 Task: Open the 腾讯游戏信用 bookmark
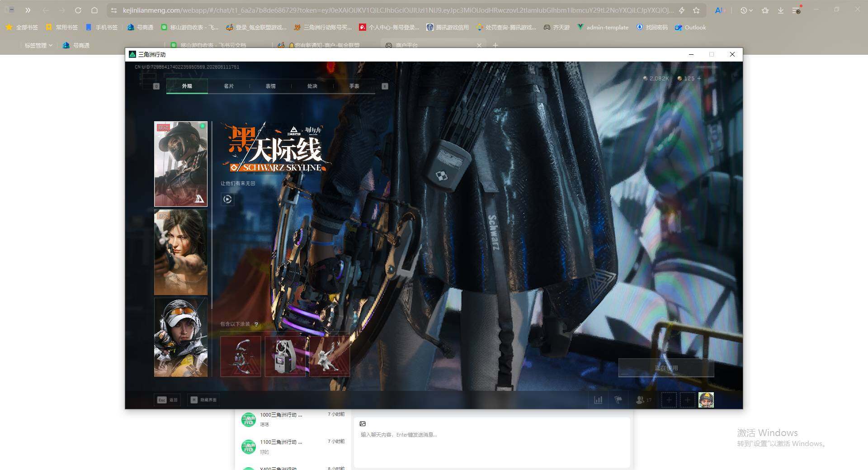[448, 27]
